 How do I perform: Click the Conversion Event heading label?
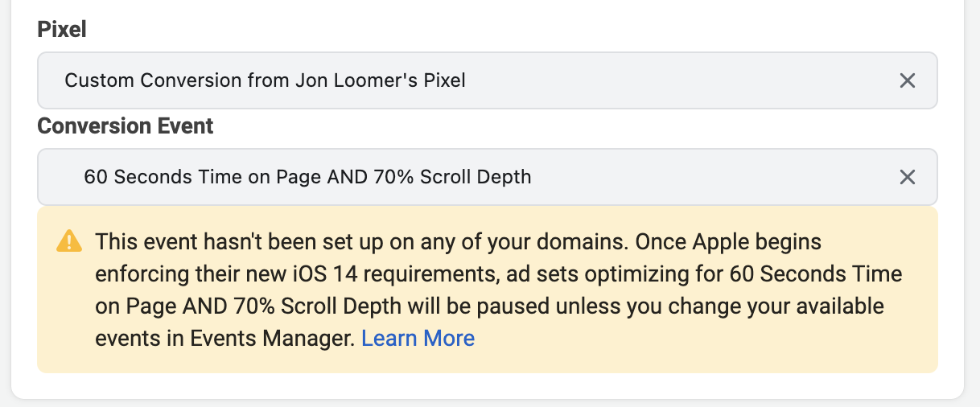pos(126,126)
